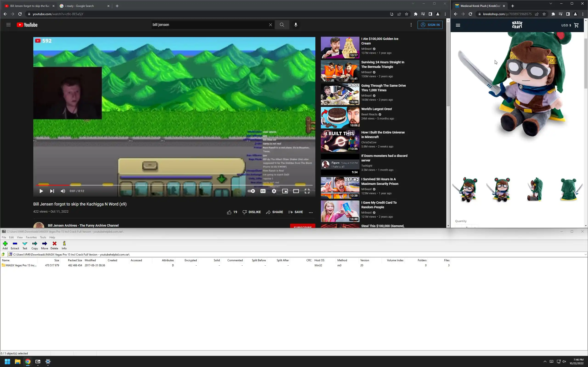Switch to the 'i ready - Google Search' tab
The image size is (588, 367).
(83, 6)
